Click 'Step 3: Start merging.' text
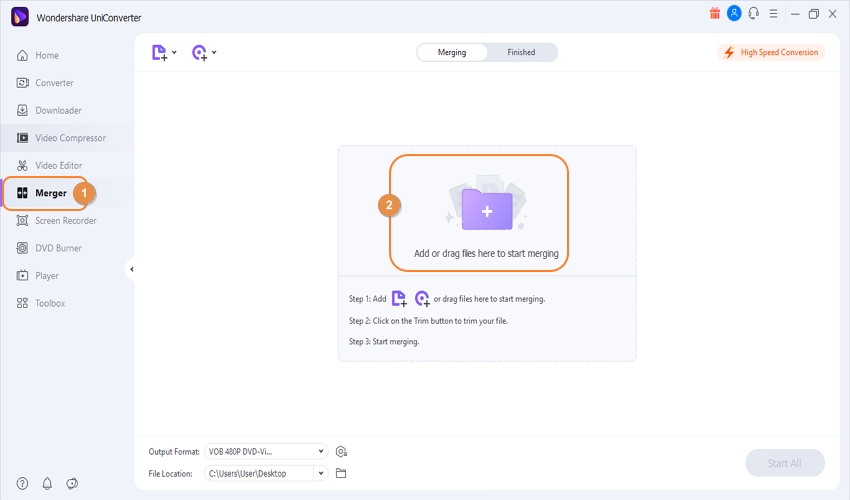Screen dimensions: 850x500 click(384, 342)
